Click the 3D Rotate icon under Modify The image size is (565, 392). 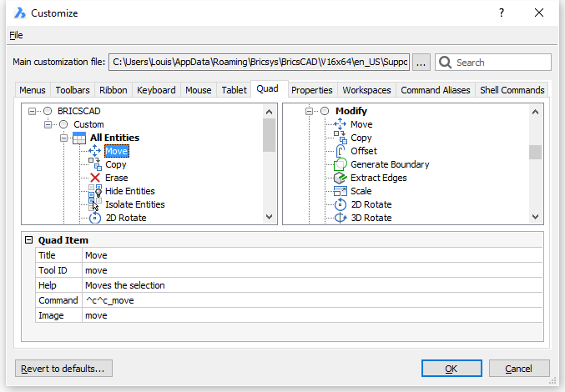coord(340,218)
